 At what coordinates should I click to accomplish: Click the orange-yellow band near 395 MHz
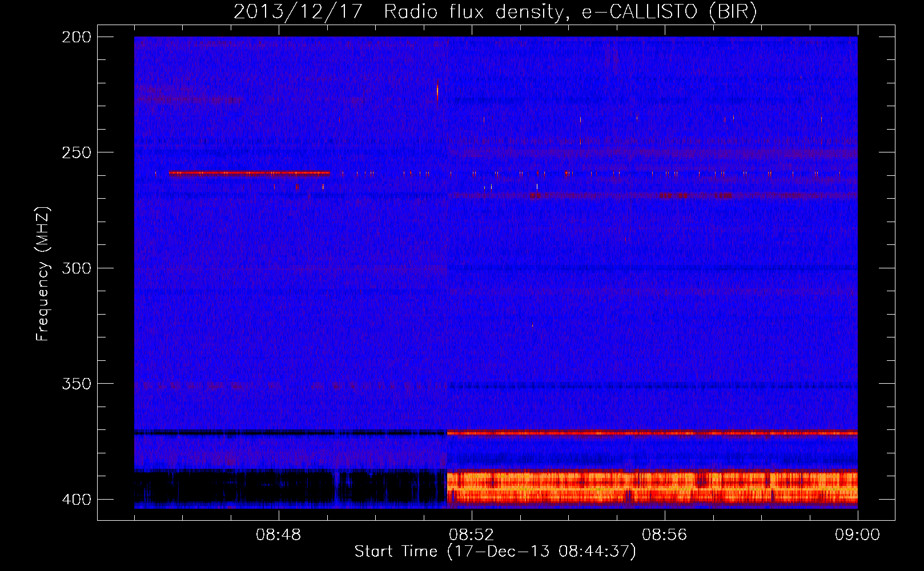click(x=652, y=486)
